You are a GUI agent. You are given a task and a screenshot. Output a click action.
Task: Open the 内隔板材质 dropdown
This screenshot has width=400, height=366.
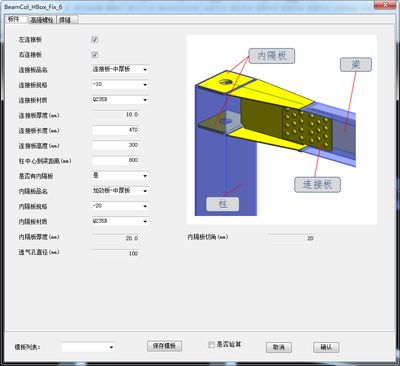tap(120, 221)
